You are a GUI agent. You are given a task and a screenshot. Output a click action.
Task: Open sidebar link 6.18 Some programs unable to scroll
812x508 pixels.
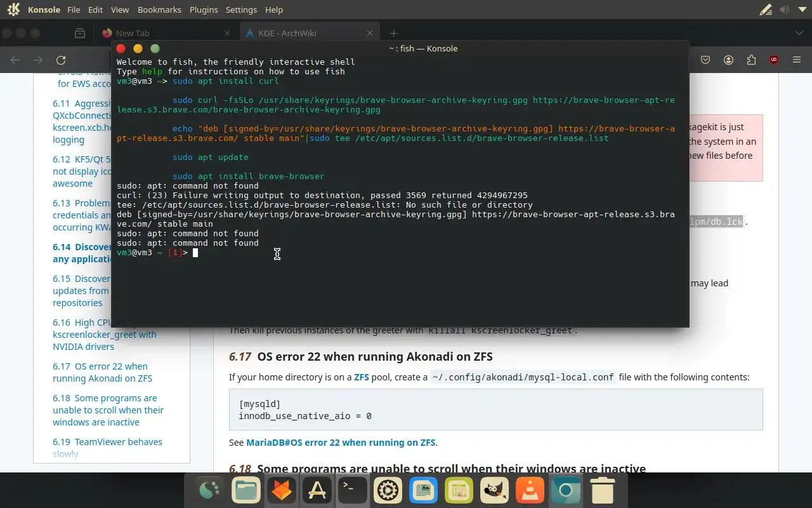click(x=108, y=410)
